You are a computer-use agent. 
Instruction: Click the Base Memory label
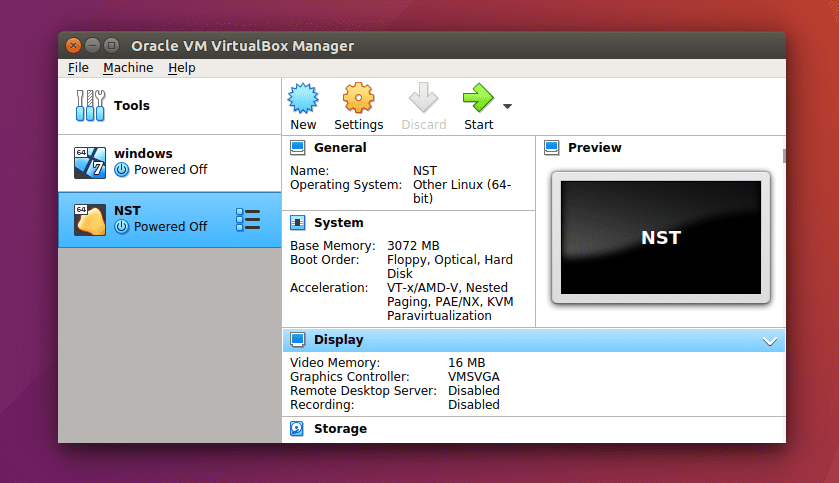[333, 246]
